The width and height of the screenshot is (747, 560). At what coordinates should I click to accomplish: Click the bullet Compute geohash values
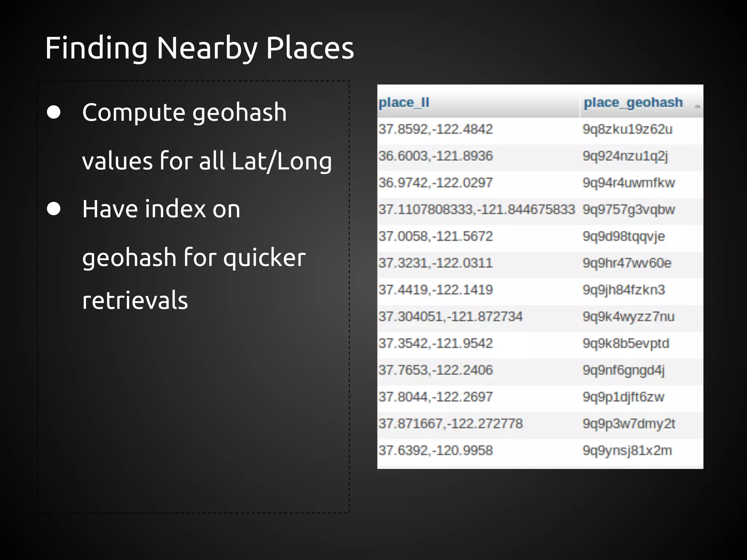pyautogui.click(x=207, y=136)
